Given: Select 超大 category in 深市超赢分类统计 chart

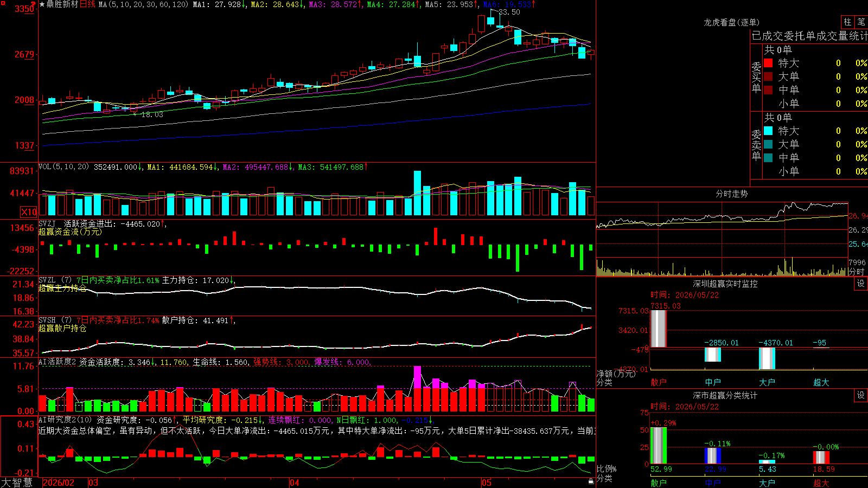Looking at the screenshot, I should point(821,483).
